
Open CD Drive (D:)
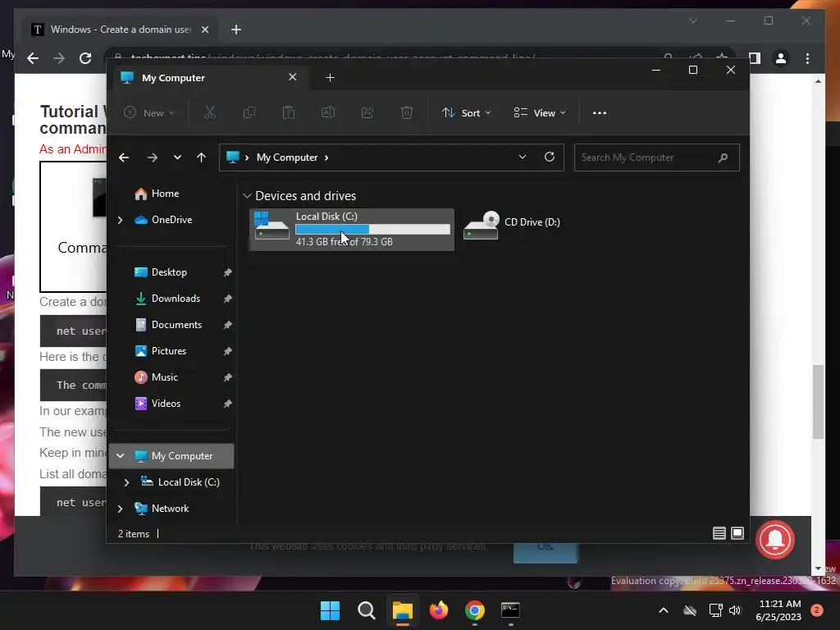click(x=512, y=226)
